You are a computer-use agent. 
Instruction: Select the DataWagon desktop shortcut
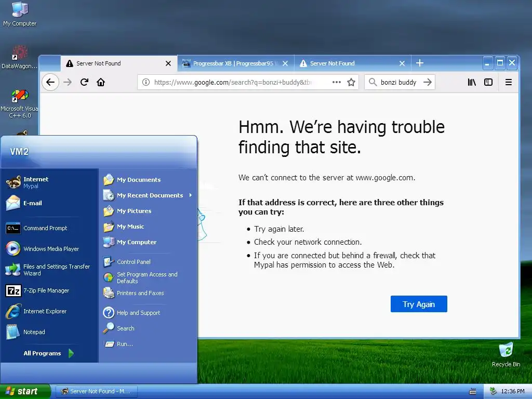pyautogui.click(x=20, y=57)
